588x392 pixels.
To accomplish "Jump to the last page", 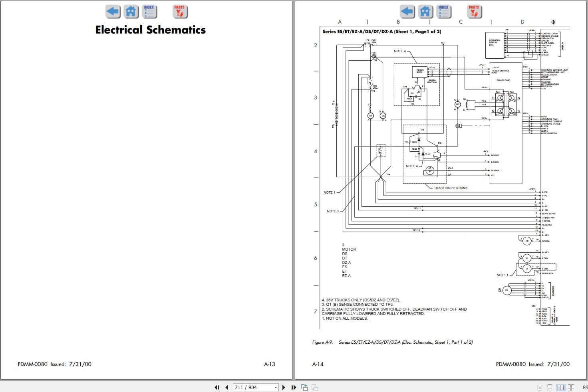I will tap(294, 387).
